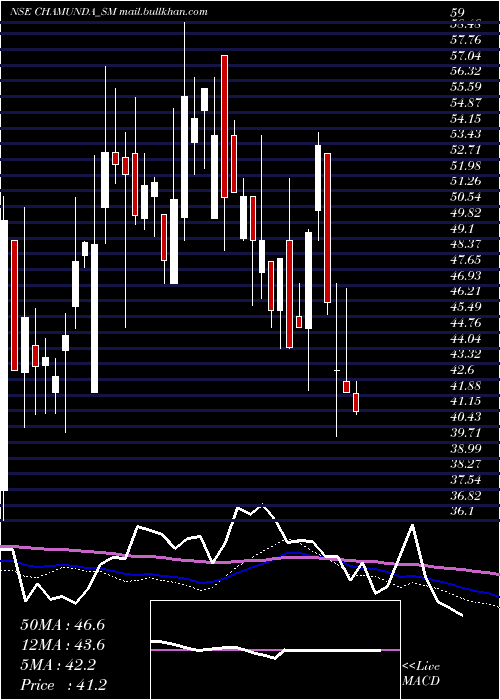Viewport: 500px width, 700px height.
Task: Click the 49.1 price axis label
Action: tap(462, 229)
